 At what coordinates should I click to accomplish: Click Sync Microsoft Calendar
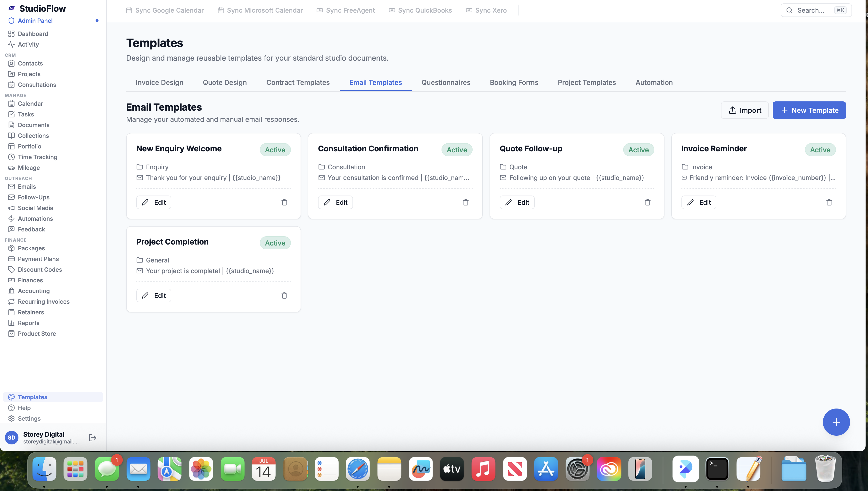(260, 10)
